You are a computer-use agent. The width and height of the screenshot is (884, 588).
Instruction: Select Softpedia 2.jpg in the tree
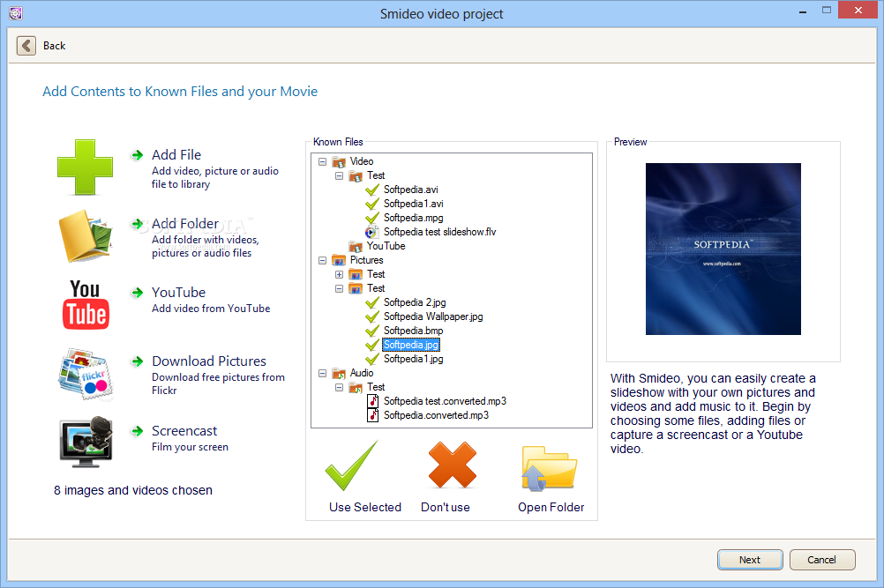415,302
